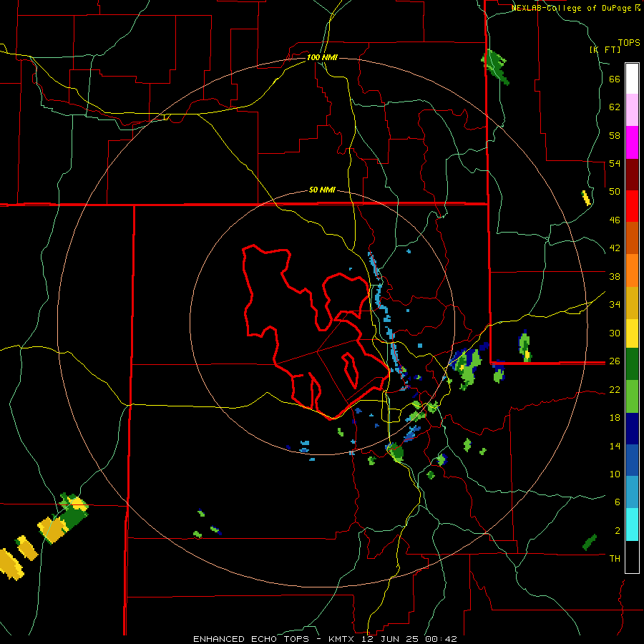644x644 pixels.
Task: Click the NEXLAB-College of DuPage credit text
Action: (x=575, y=8)
